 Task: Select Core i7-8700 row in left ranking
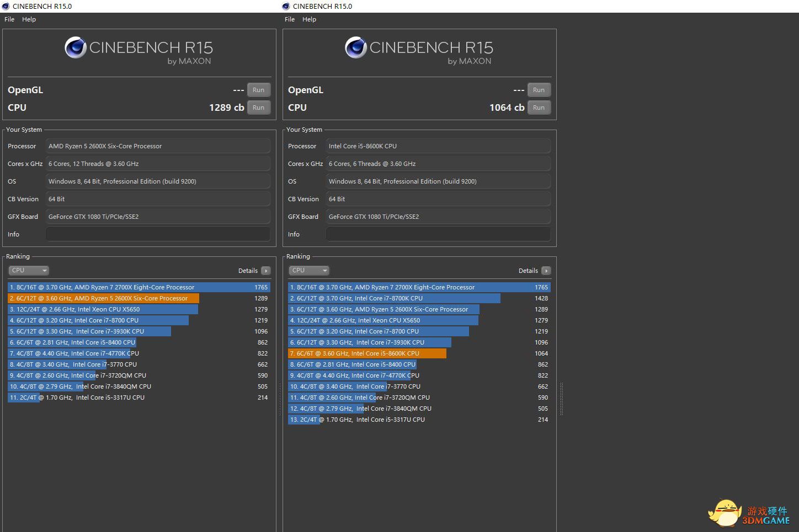[x=139, y=320]
